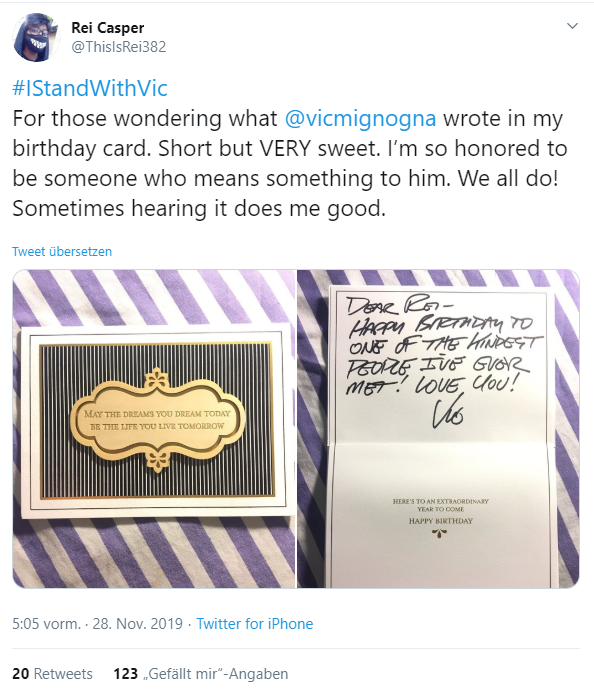594x697 pixels.
Task: Open the Twitter for iPhone source link
Action: pyautogui.click(x=255, y=624)
